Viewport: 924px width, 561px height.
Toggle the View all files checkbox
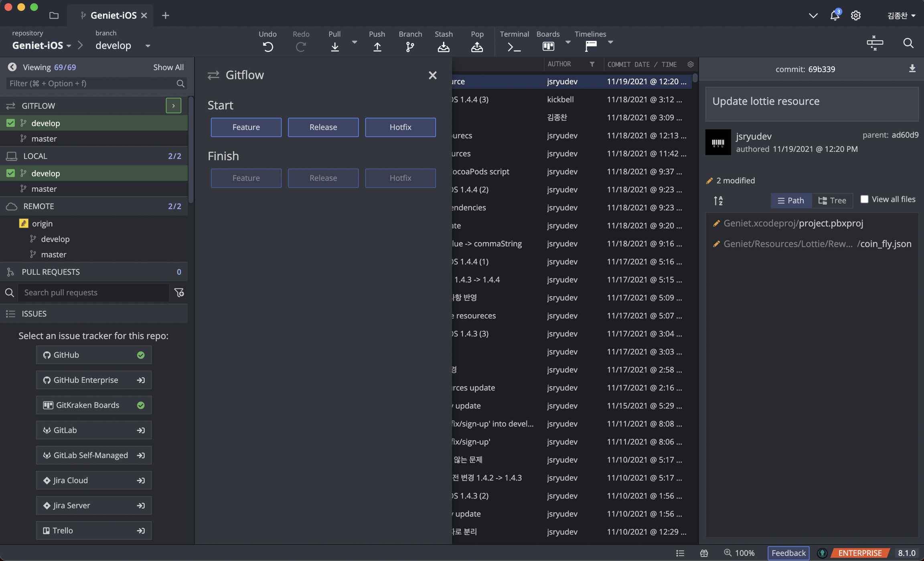[x=864, y=199]
